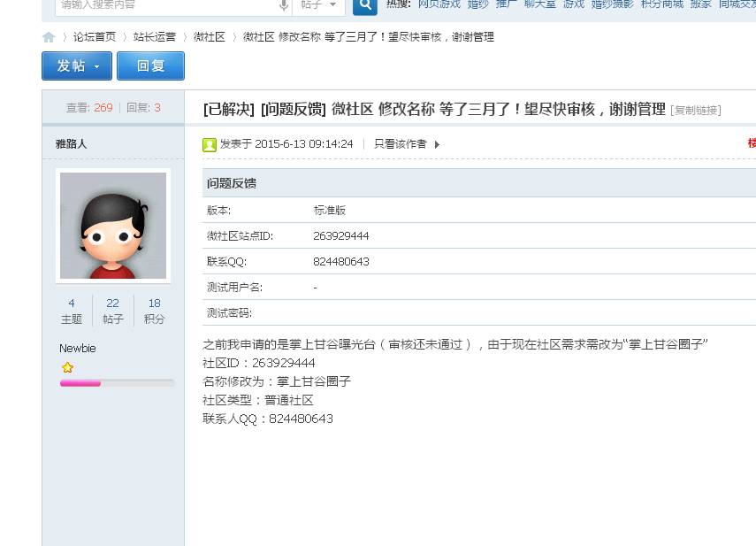
Task: Click the line 社区ID：263929444
Action: pyautogui.click(x=259, y=363)
